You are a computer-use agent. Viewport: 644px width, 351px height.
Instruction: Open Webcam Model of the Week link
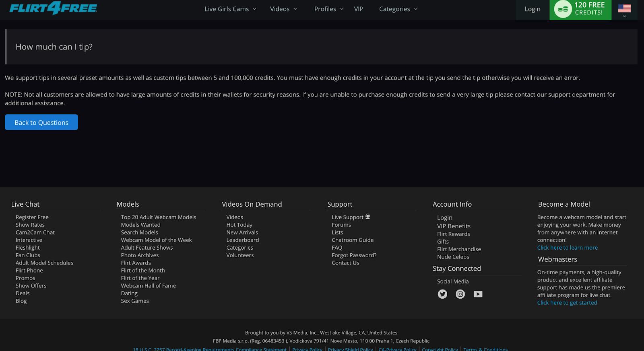point(157,240)
